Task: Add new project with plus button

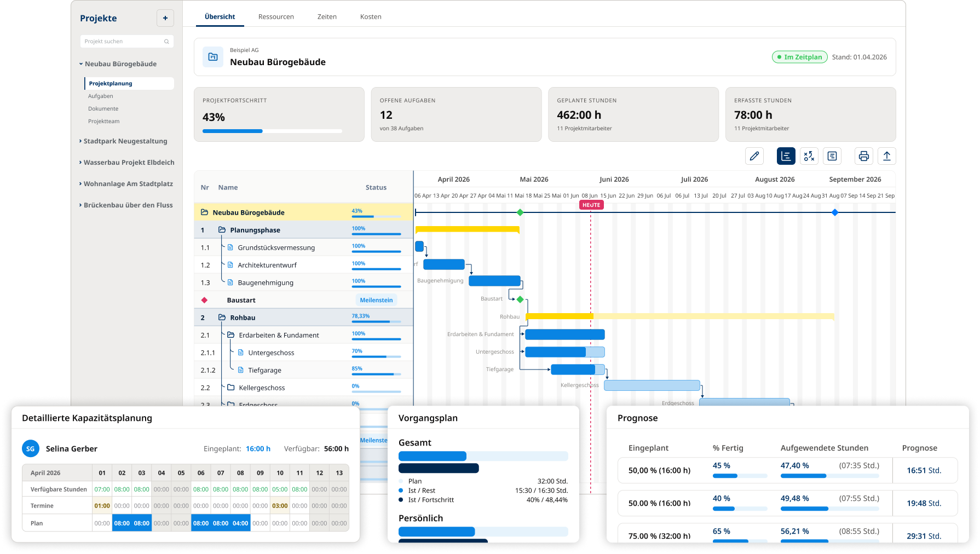Action: [165, 18]
